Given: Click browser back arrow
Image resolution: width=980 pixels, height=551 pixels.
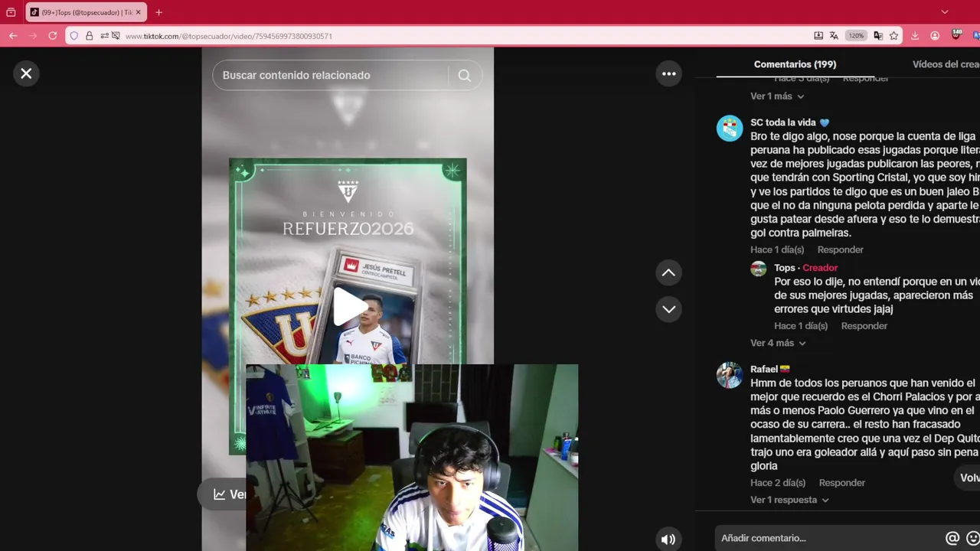Looking at the screenshot, I should (x=13, y=35).
